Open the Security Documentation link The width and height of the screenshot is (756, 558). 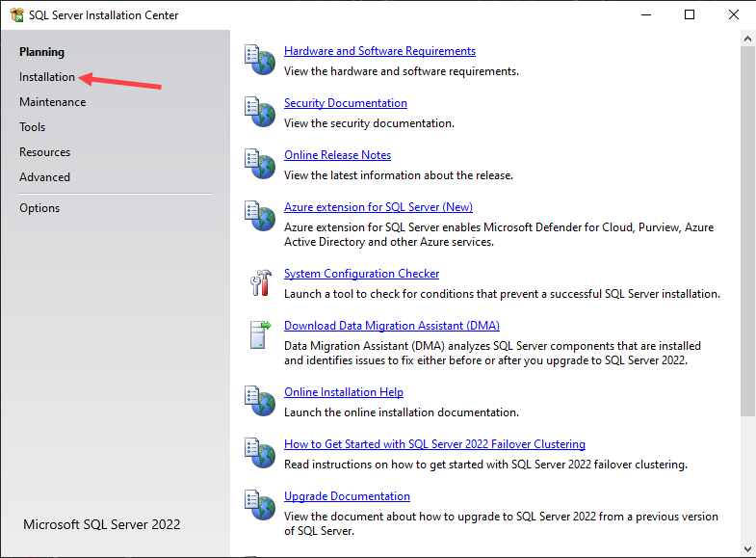(x=345, y=103)
